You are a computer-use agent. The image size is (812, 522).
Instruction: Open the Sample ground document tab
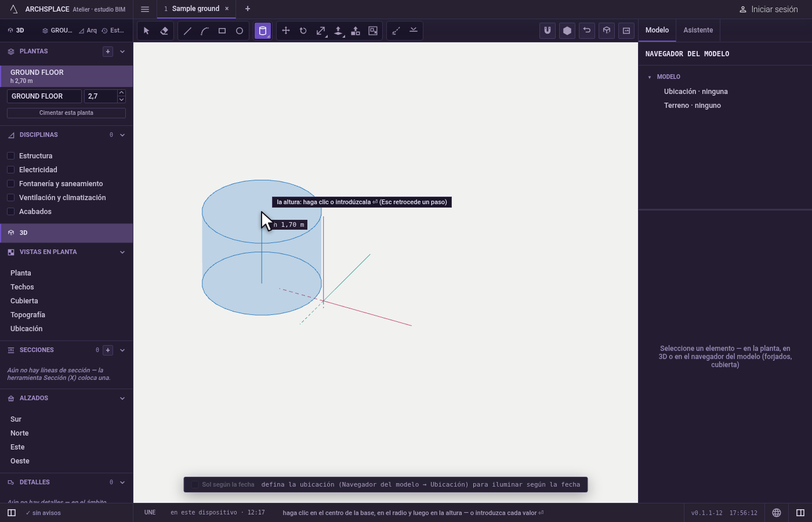tap(196, 9)
